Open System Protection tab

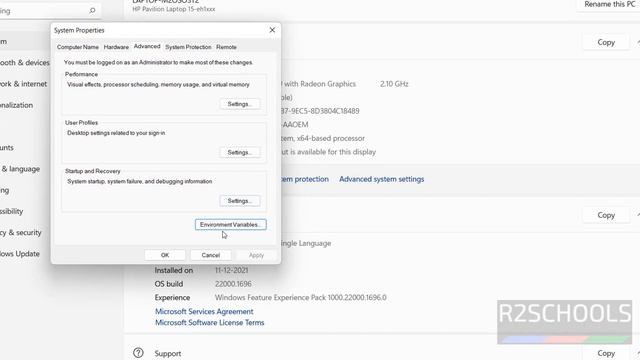tap(188, 47)
